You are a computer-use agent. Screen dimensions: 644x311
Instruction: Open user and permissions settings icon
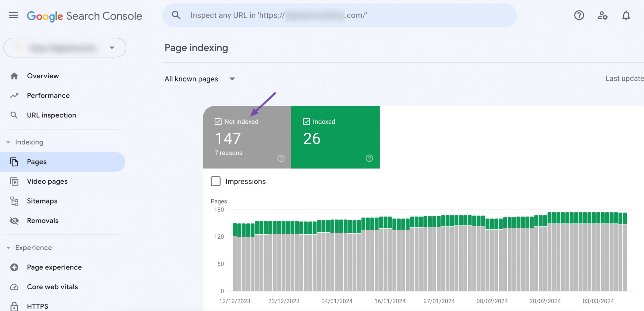pyautogui.click(x=602, y=16)
